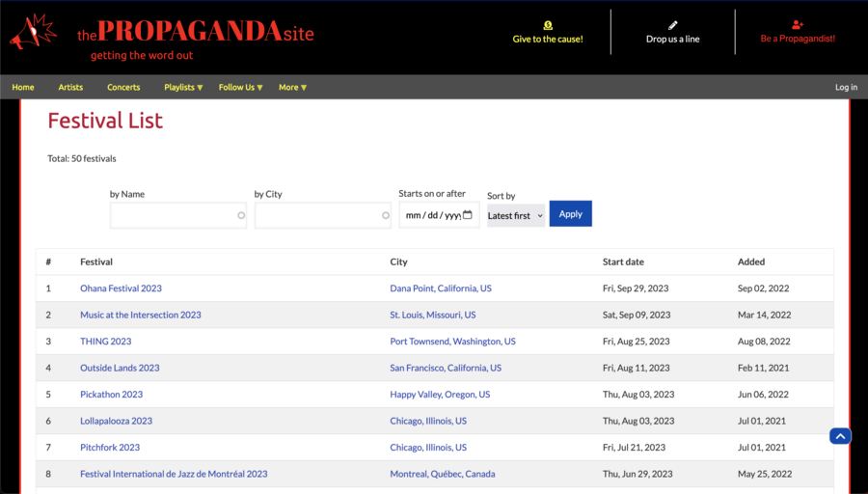Open the More dropdown menu
The image size is (868, 494).
pyautogui.click(x=292, y=87)
